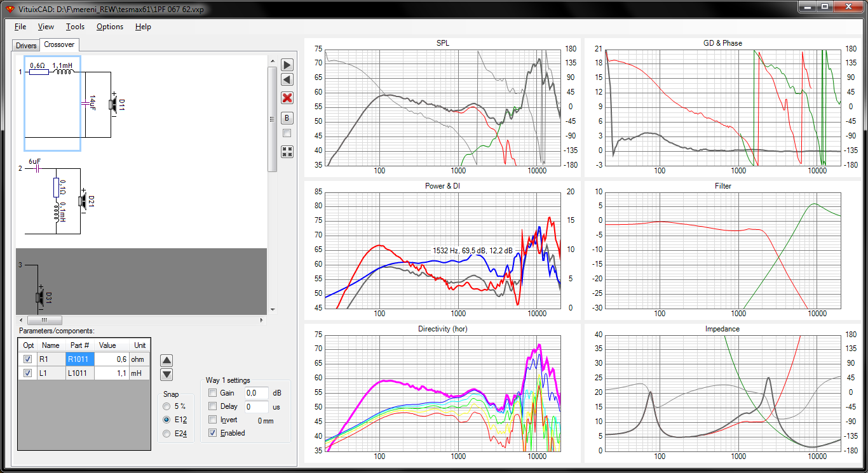
Task: Click the schematic horizontal scrollbar thumb
Action: (x=44, y=320)
